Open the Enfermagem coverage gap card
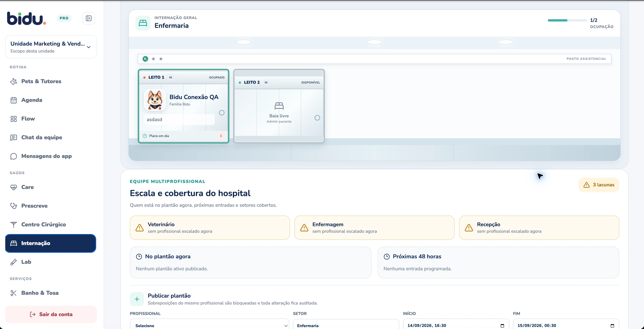The image size is (644, 329). 375,227
